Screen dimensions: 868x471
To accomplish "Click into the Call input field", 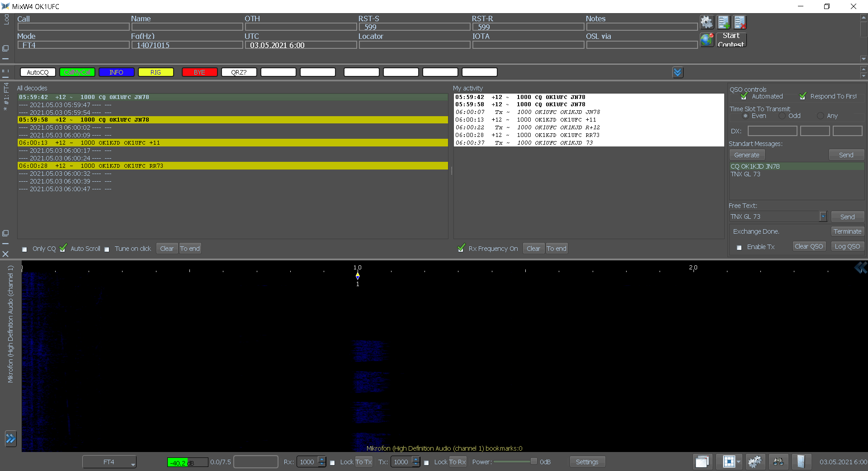I will [73, 27].
